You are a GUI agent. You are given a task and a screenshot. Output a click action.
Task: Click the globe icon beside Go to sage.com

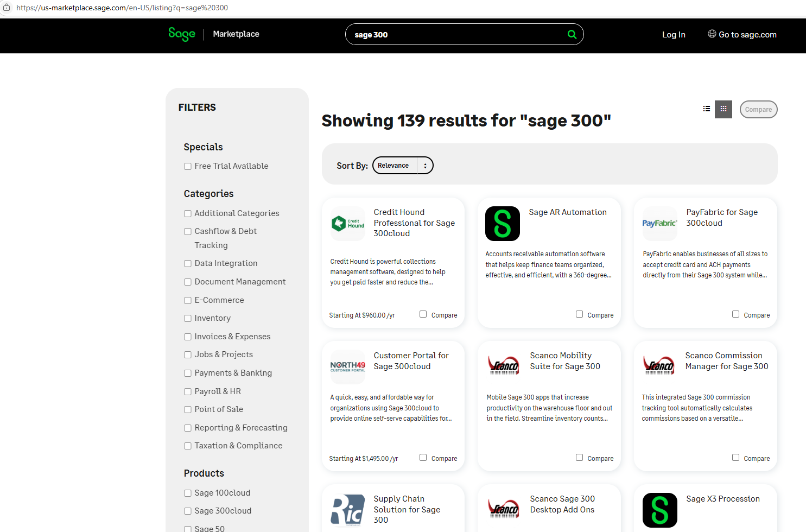[x=712, y=34]
